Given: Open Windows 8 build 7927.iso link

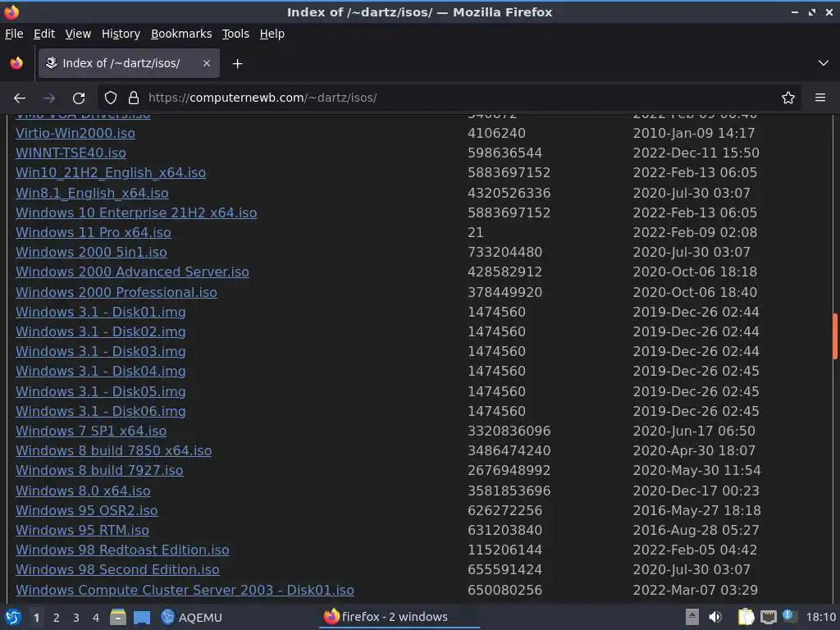Looking at the screenshot, I should pos(99,470).
